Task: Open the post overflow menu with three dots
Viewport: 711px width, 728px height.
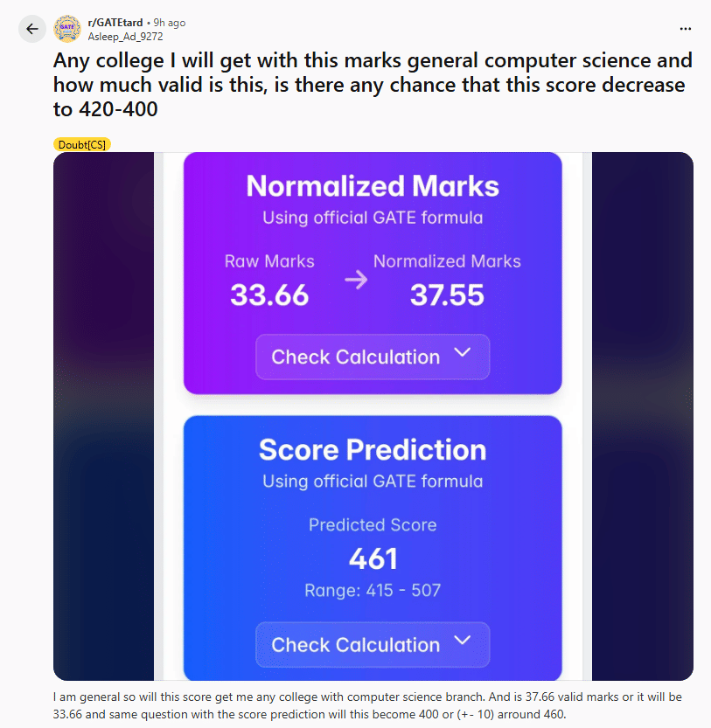Action: [x=685, y=29]
